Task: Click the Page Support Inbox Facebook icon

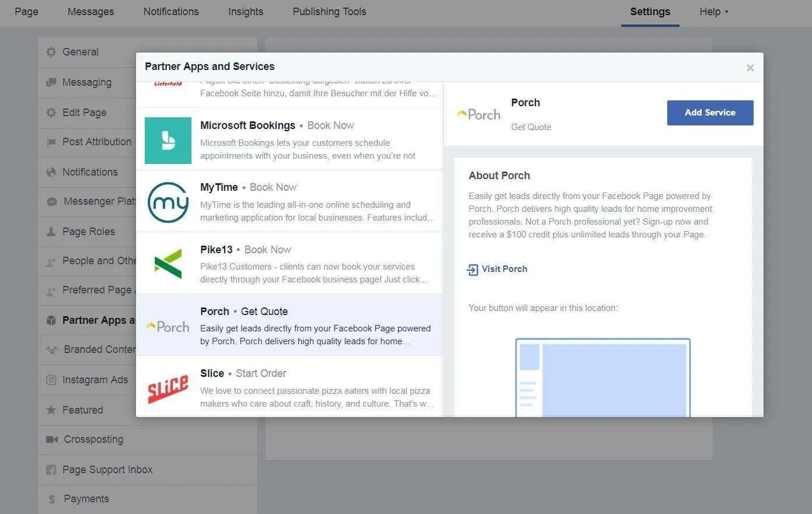Action: pos(51,470)
